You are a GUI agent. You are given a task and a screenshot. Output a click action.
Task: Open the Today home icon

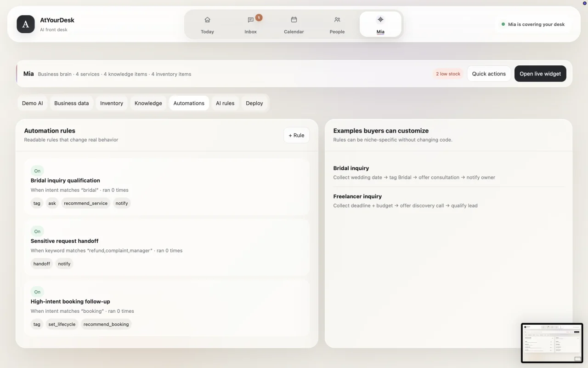(x=207, y=20)
